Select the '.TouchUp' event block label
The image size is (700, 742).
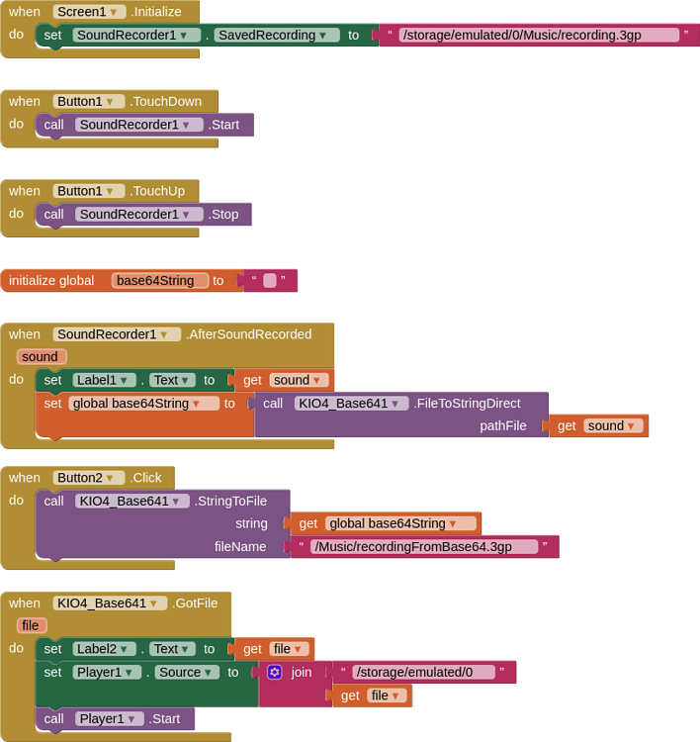tap(157, 191)
